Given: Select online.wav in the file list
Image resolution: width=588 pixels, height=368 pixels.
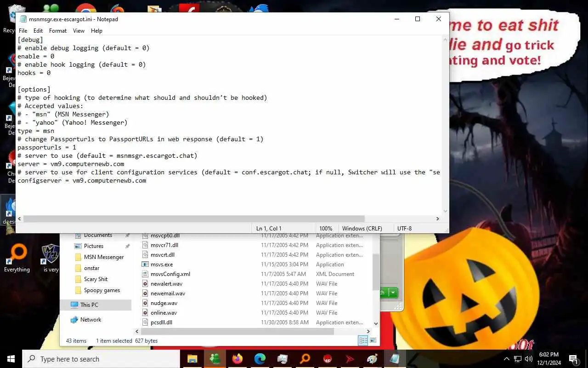Looking at the screenshot, I should tap(164, 313).
